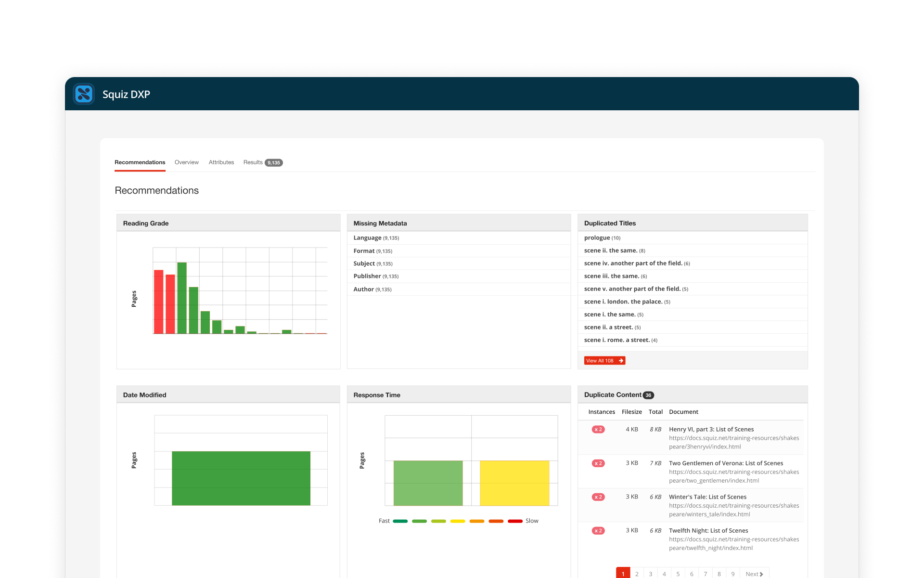924x578 pixels.
Task: Select the Recommendations tab
Action: (x=140, y=162)
